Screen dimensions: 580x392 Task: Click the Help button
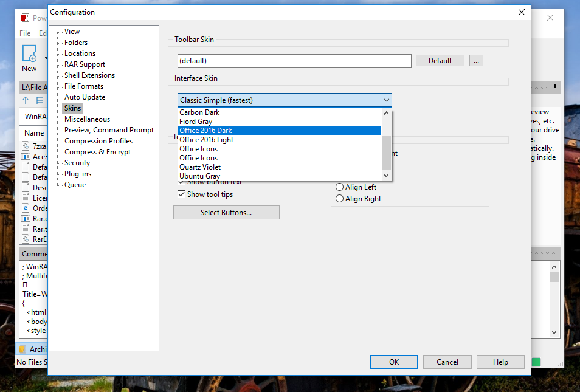click(x=500, y=362)
